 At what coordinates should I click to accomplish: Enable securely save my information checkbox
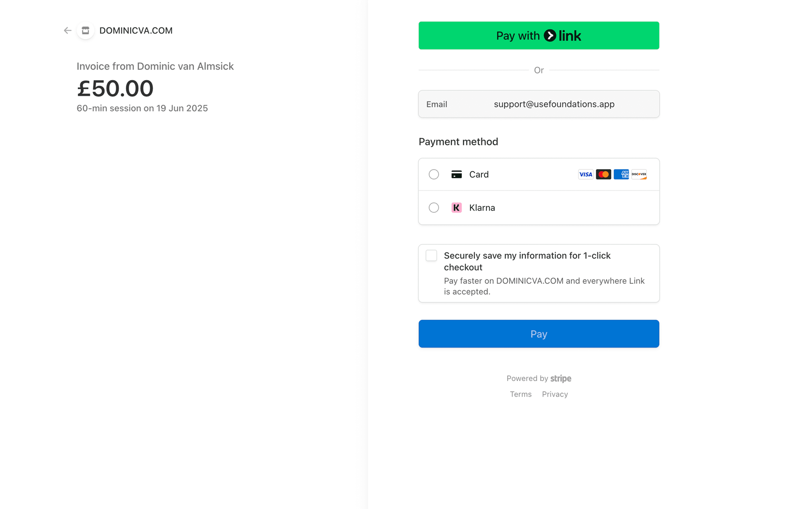tap(431, 256)
